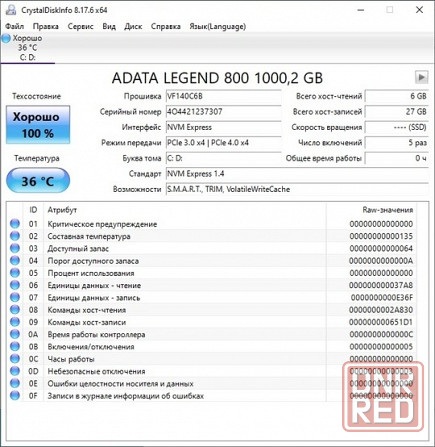
Task: Click the interface field NVM Express
Action: click(x=224, y=127)
